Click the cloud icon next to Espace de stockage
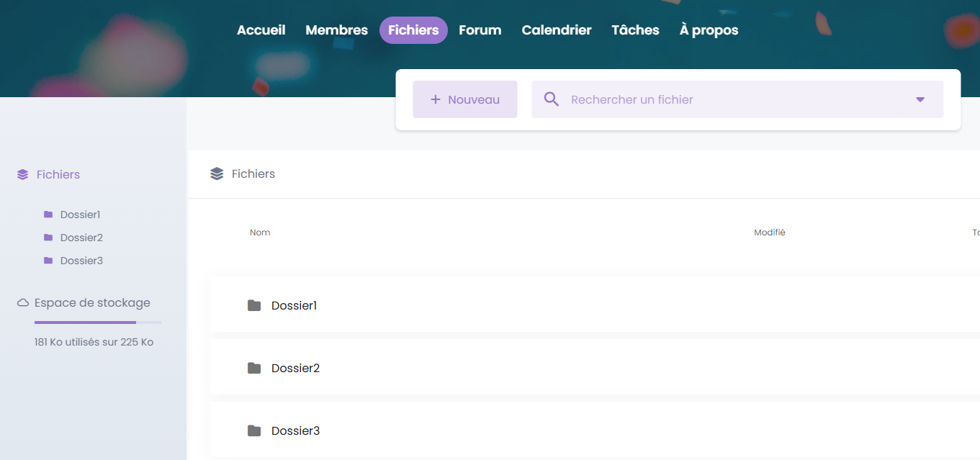Viewport: 980px width, 460px height. [x=23, y=303]
